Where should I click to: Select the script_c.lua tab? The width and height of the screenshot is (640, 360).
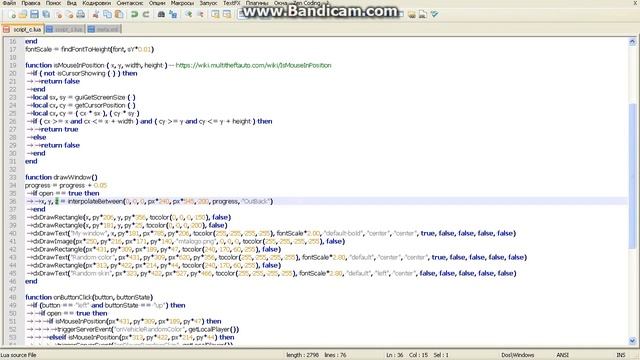point(23,29)
